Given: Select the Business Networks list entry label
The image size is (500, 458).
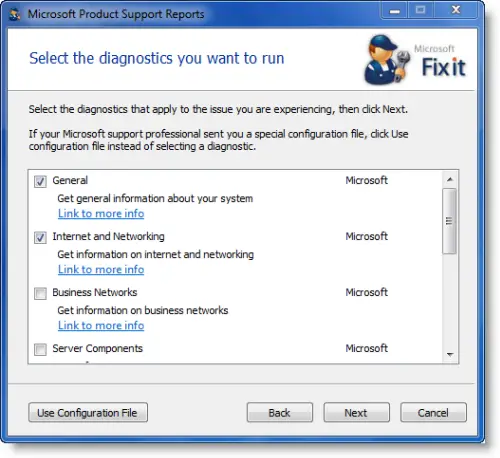Looking at the screenshot, I should tap(95, 292).
